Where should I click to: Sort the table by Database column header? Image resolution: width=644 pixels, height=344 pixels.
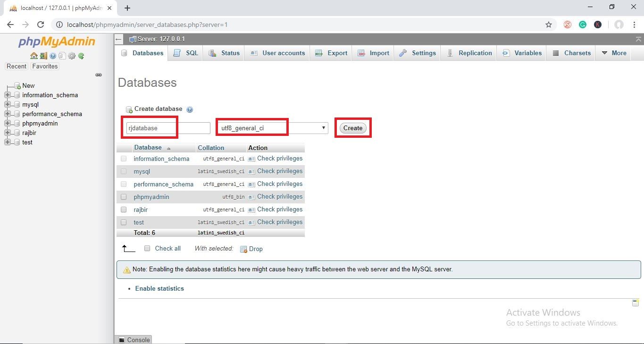coord(148,148)
